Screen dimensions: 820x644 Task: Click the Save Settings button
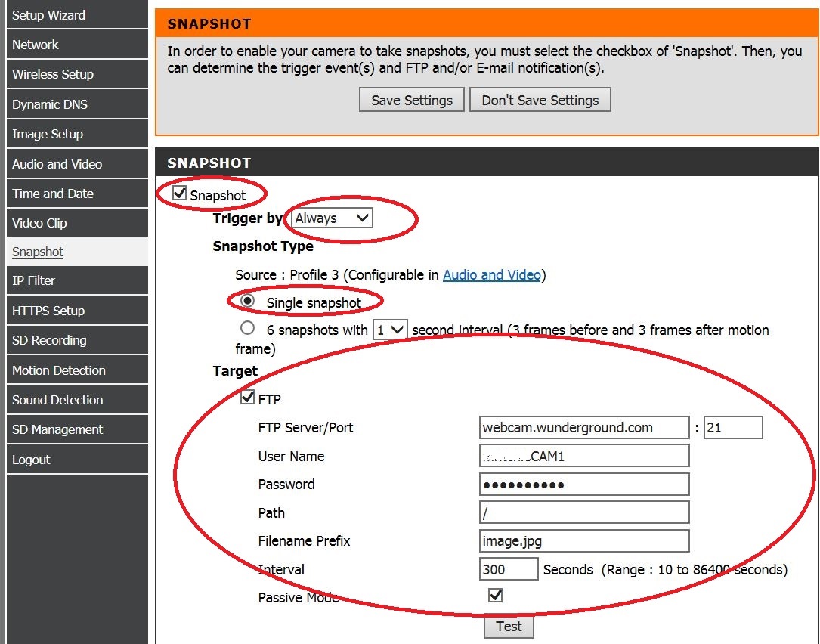coord(412,100)
